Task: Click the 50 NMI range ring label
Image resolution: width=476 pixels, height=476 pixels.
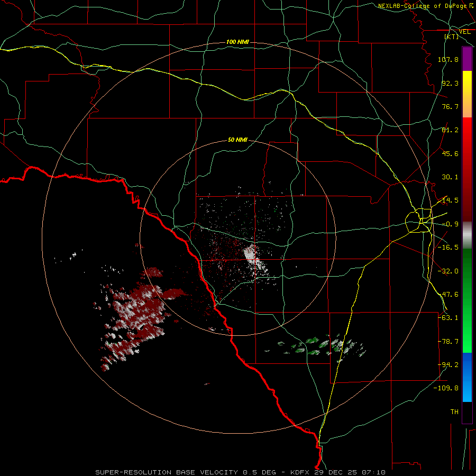Action: tap(237, 140)
